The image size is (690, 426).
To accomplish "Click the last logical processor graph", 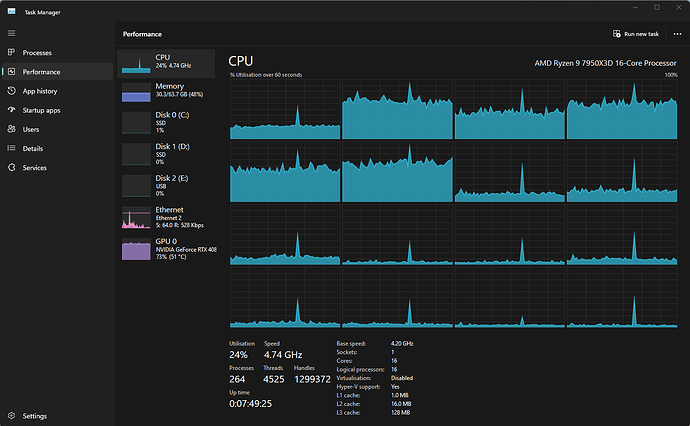I will (622, 297).
